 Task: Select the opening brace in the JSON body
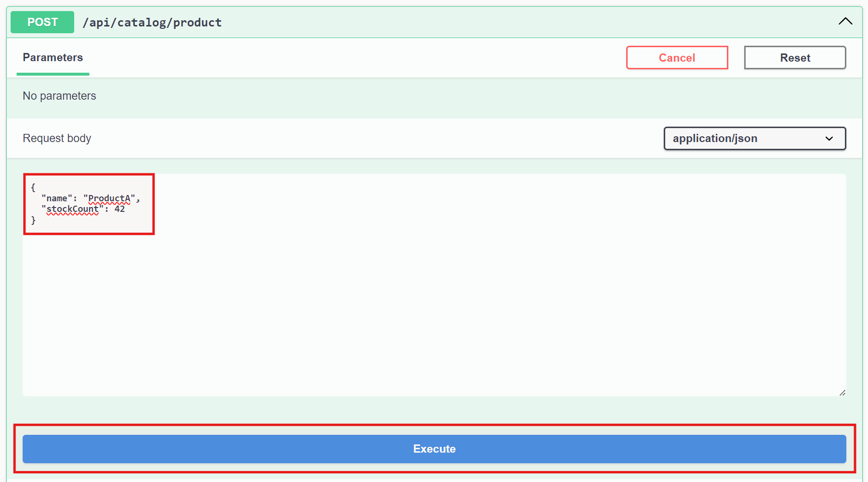point(32,187)
